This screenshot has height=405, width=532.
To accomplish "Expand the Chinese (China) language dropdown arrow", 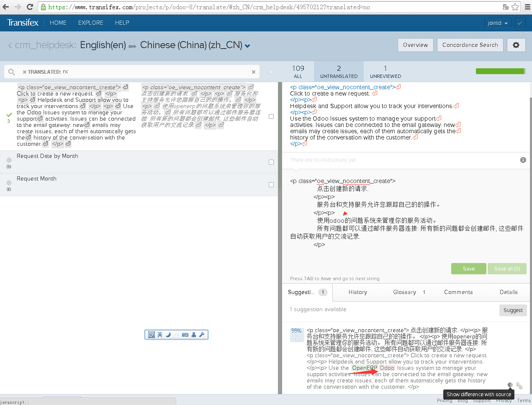I will 247,46.
